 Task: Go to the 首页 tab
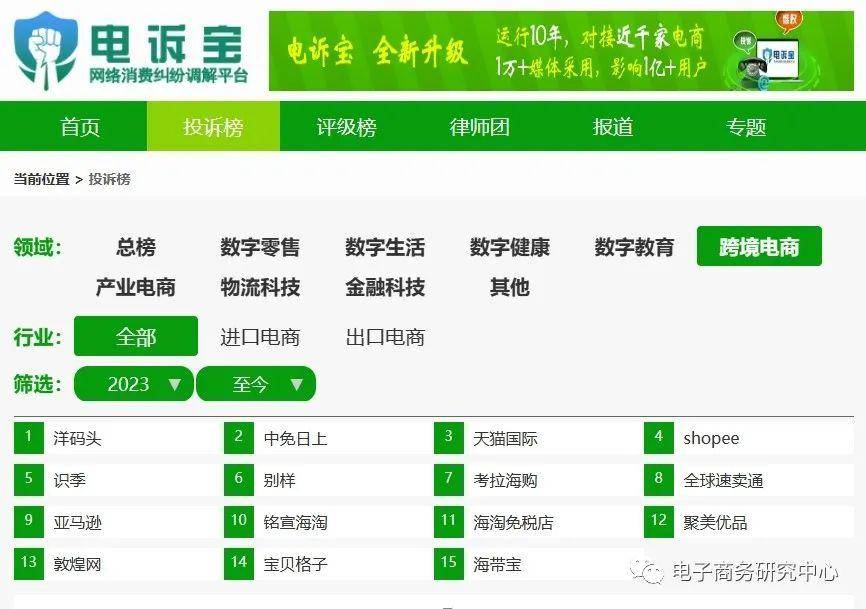pos(80,127)
